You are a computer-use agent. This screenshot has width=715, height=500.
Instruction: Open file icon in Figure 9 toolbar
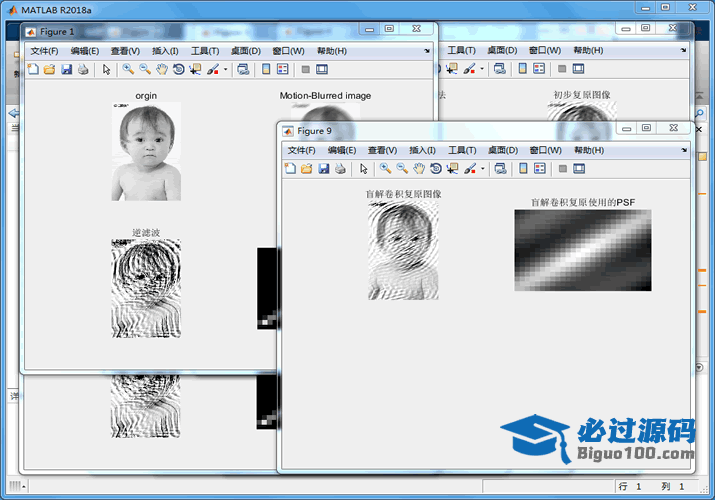[307, 169]
